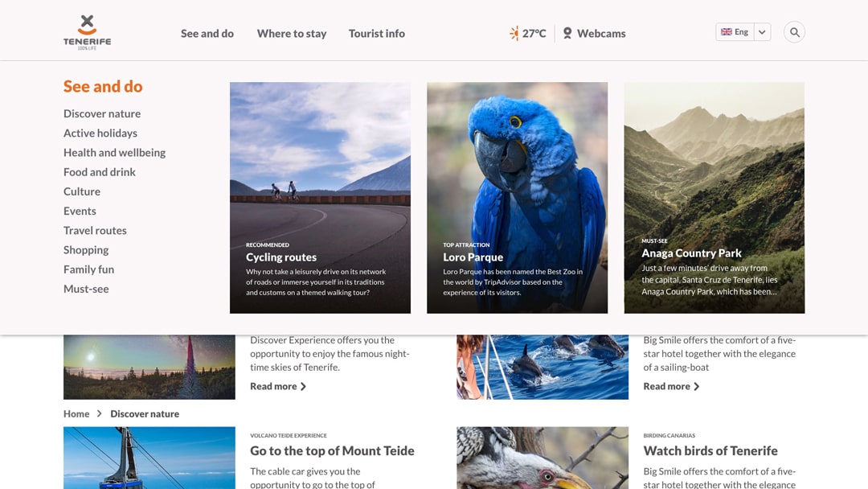868x489 pixels.
Task: Expand the language dropdown arrow
Action: click(x=762, y=32)
